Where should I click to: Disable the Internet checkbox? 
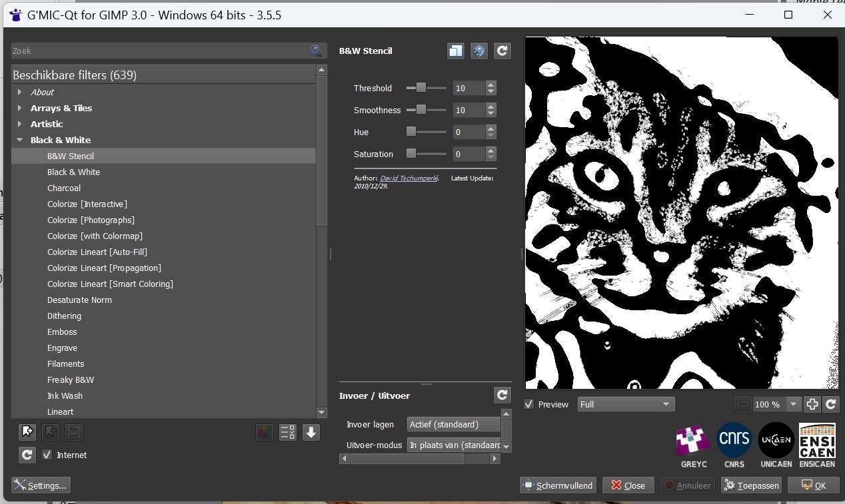[47, 455]
